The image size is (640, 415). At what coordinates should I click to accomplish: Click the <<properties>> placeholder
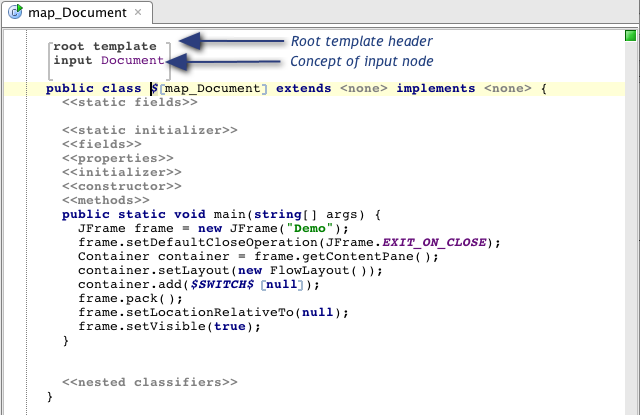point(118,158)
